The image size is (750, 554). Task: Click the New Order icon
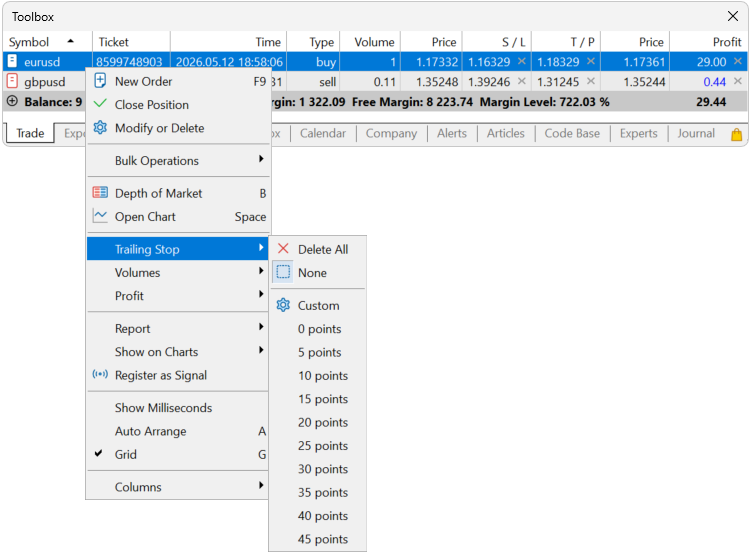(100, 81)
